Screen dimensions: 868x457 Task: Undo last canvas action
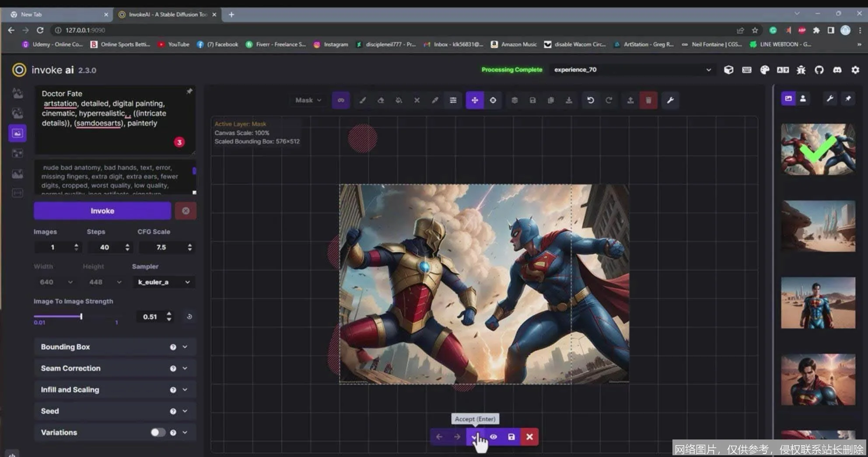[x=591, y=100]
